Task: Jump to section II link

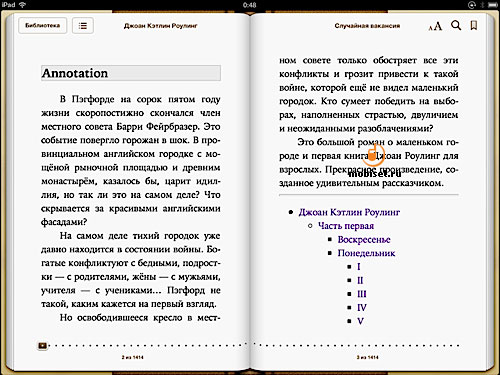Action: click(x=360, y=280)
